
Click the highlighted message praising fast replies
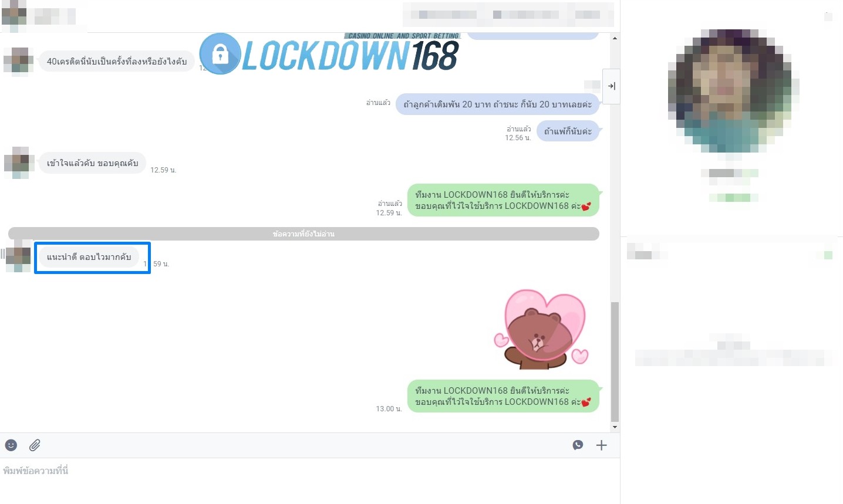89,257
